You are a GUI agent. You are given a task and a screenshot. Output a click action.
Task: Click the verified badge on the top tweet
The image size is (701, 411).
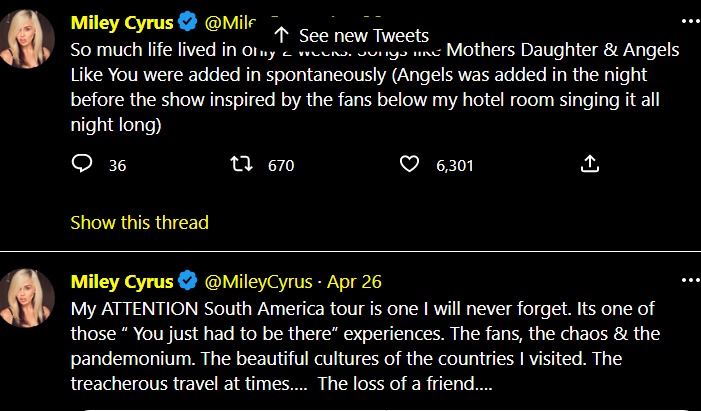188,22
